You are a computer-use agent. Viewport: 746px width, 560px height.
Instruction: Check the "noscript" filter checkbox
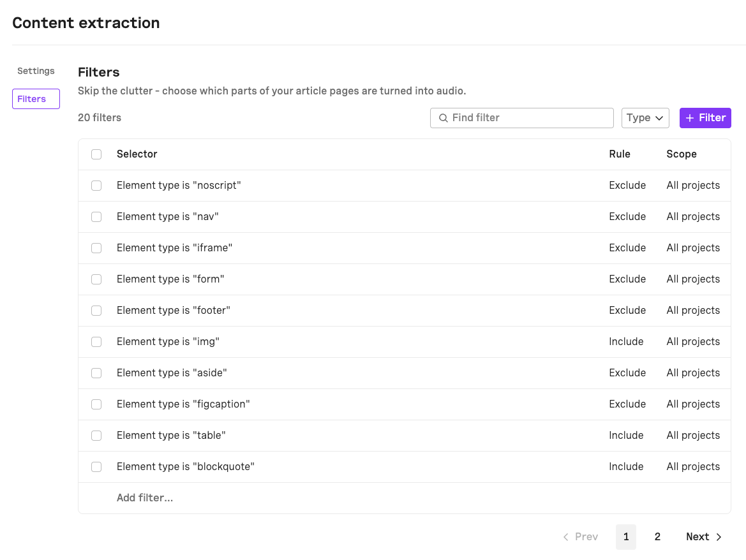click(96, 186)
